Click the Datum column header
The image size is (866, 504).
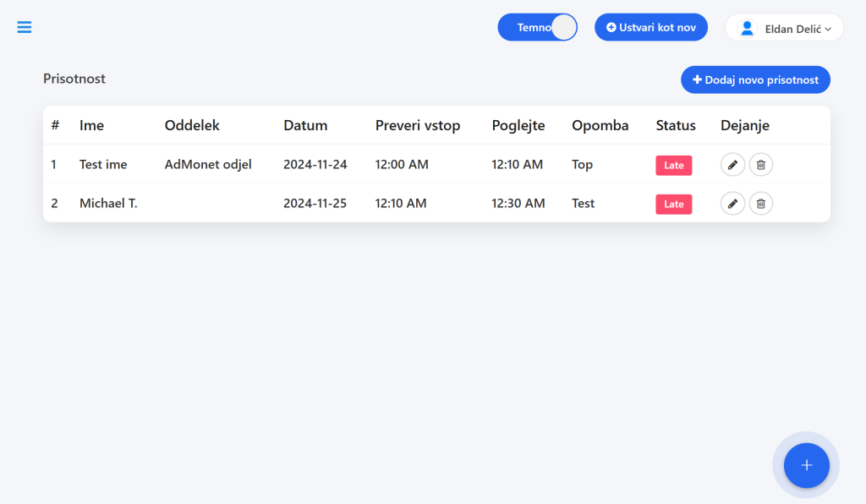click(305, 125)
